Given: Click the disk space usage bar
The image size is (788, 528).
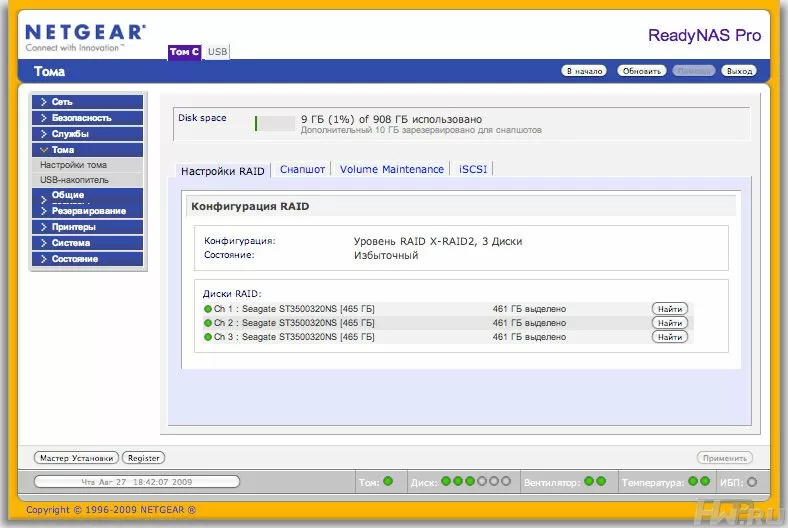Looking at the screenshot, I should pos(274,123).
